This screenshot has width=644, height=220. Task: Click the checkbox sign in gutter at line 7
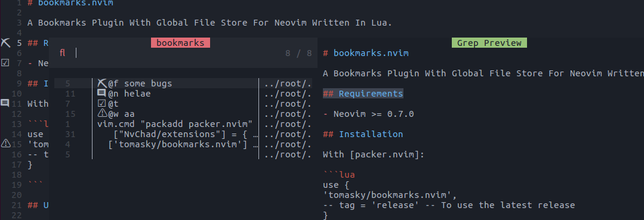[x=5, y=63]
